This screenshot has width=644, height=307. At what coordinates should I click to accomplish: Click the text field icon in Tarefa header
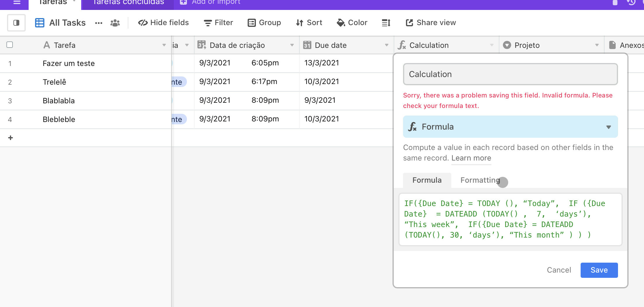(46, 45)
